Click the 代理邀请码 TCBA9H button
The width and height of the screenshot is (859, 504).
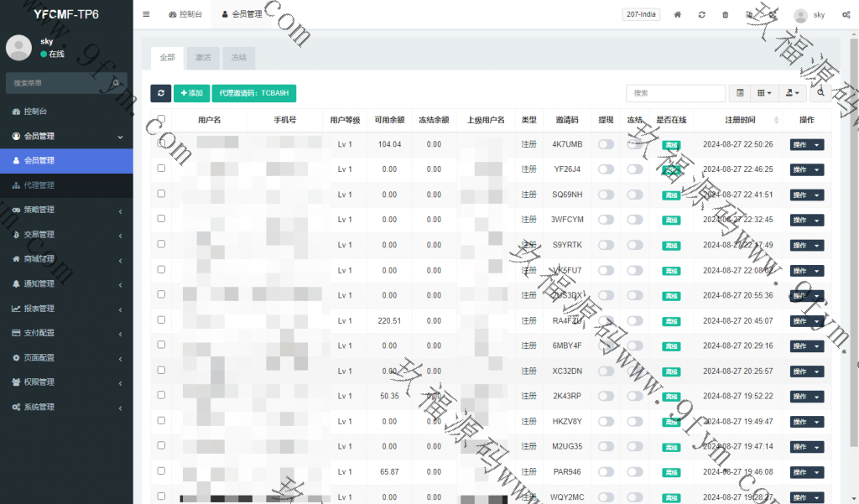point(254,93)
